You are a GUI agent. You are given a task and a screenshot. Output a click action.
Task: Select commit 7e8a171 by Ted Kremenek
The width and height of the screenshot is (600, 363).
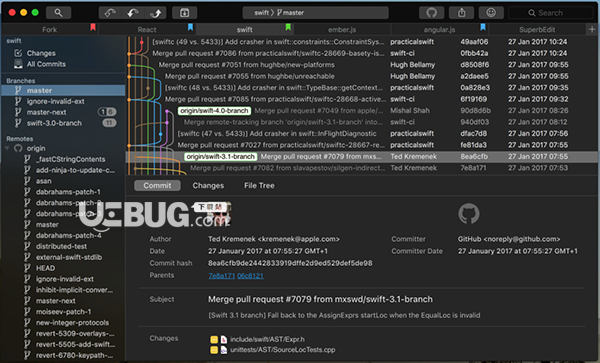coord(362,168)
